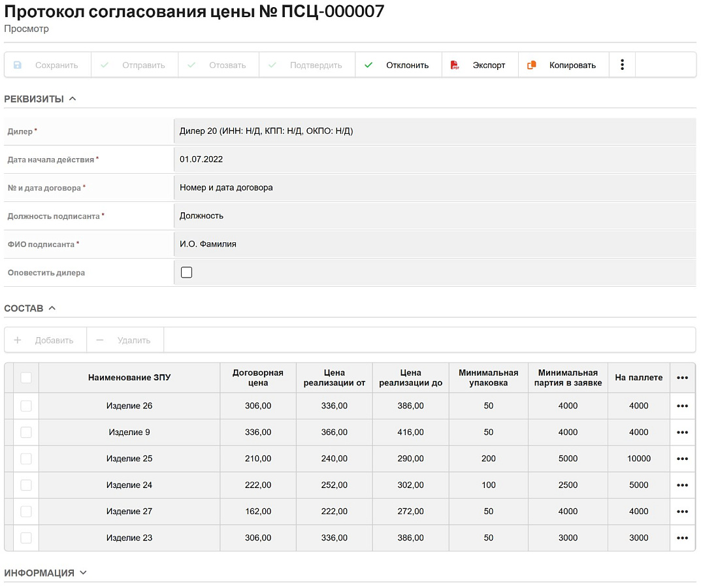This screenshot has width=701, height=588.
Task: Select the checkbox for Изделие 23
Action: point(26,538)
